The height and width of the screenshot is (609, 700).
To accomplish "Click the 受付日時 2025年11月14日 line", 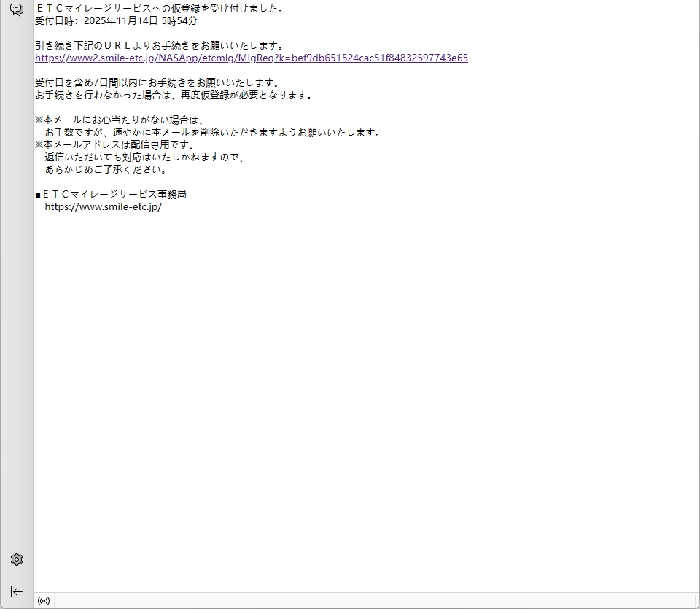I will click(x=116, y=21).
